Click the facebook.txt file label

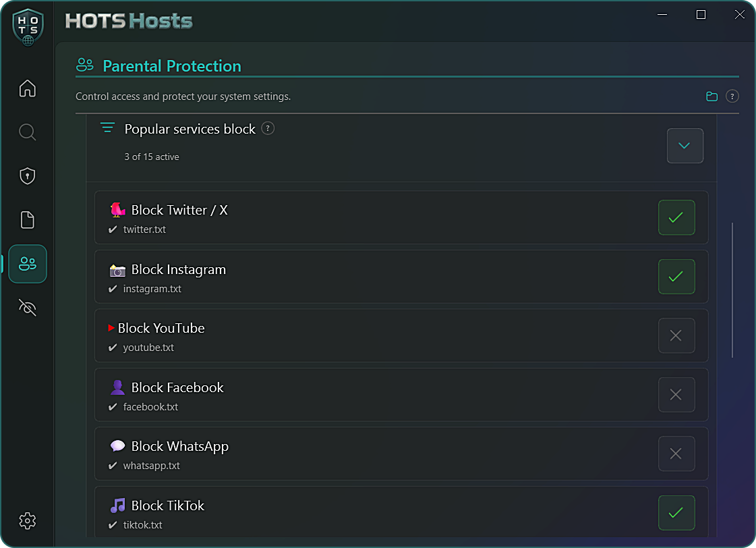(x=150, y=407)
